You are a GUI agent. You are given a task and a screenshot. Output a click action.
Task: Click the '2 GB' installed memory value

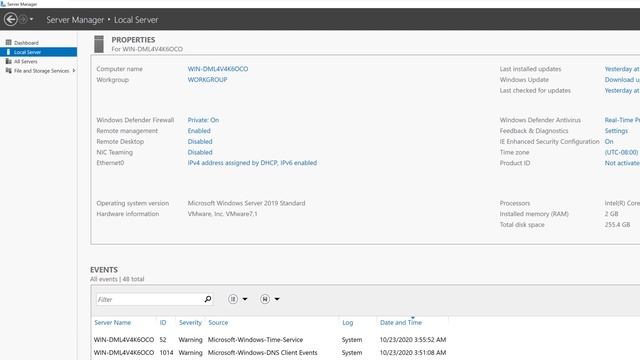click(611, 214)
